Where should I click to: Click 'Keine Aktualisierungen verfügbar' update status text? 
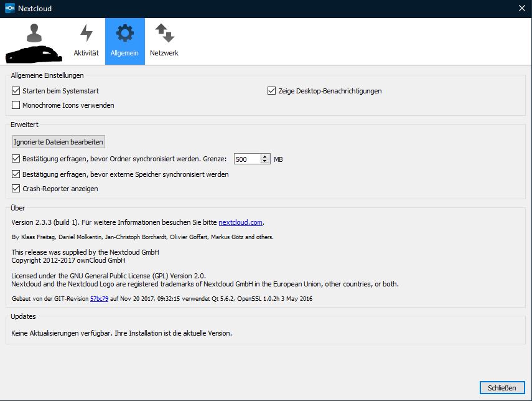[x=121, y=333]
